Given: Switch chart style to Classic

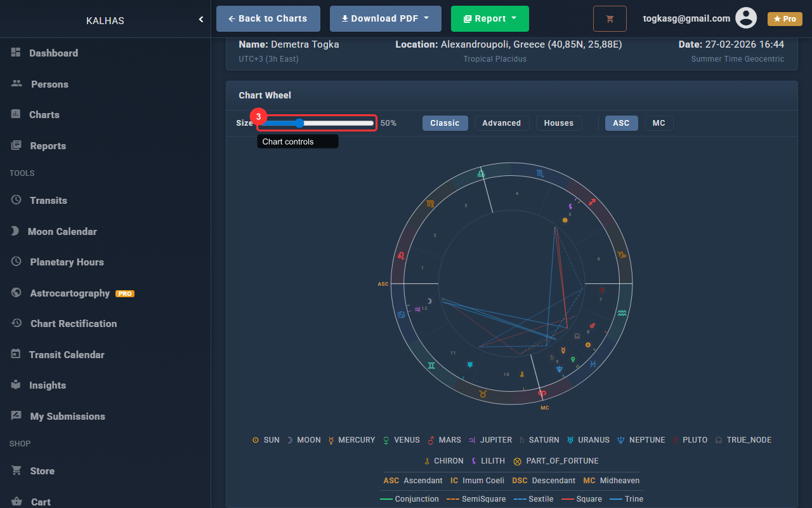Looking at the screenshot, I should click(445, 123).
